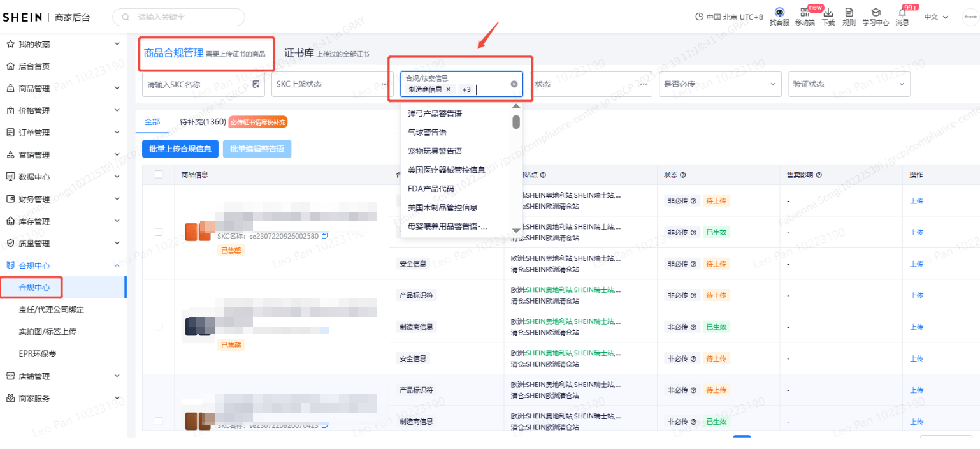Viewport: 980px width, 449px height.
Task: Open the 找客服 customer service icon
Action: (779, 12)
